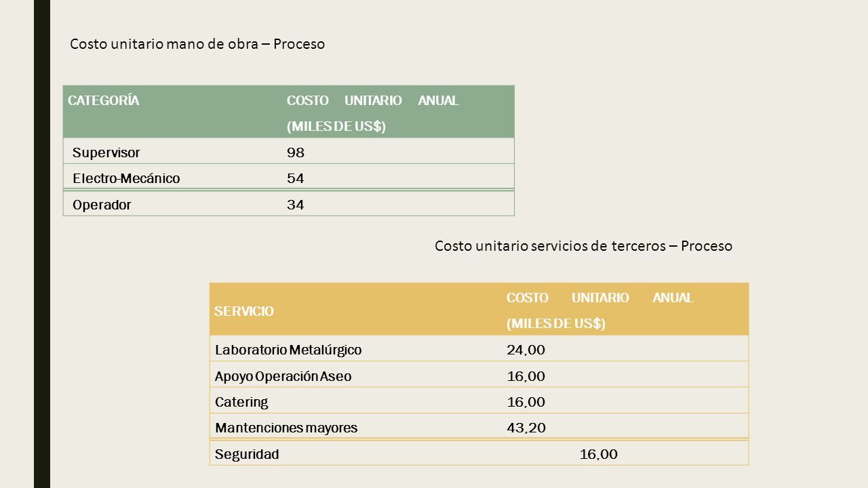Select the SERVICIO header cell
The width and height of the screenshot is (868, 488).
pos(355,309)
